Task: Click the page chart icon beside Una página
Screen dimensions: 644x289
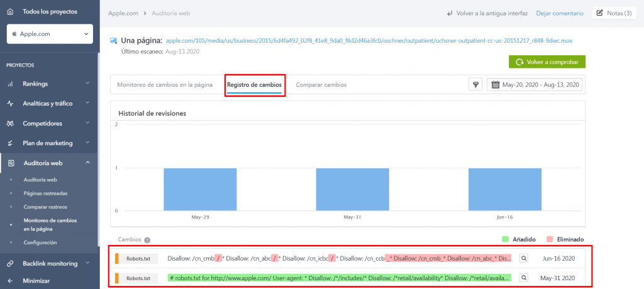Action: point(113,41)
